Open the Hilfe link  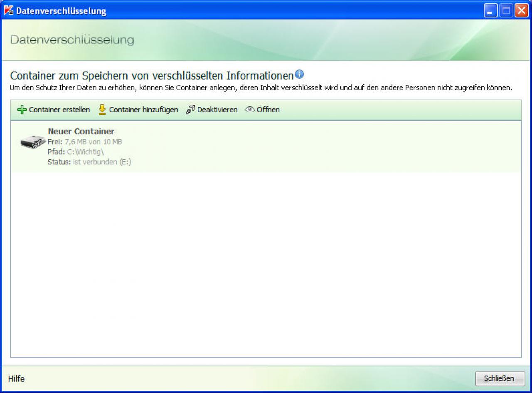(16, 378)
